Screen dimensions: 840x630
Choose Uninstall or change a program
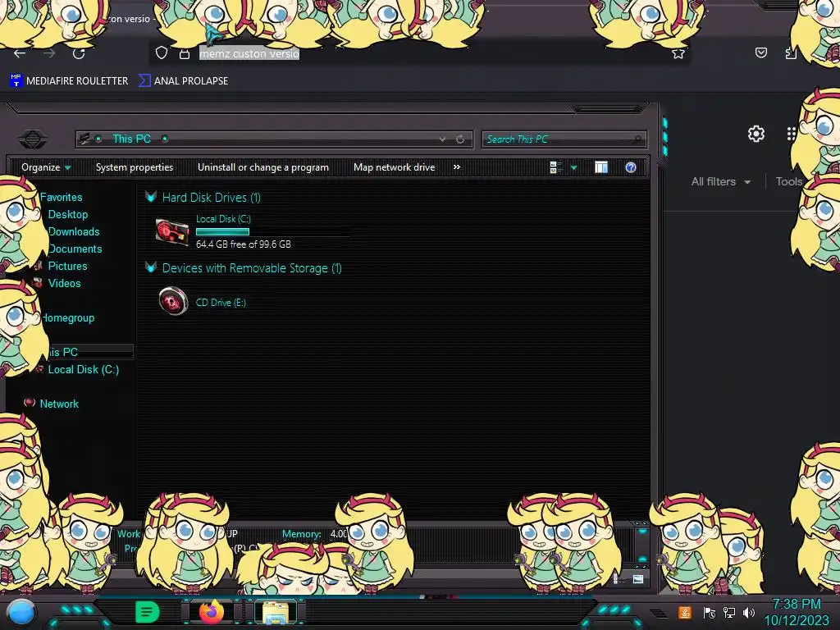click(x=263, y=167)
